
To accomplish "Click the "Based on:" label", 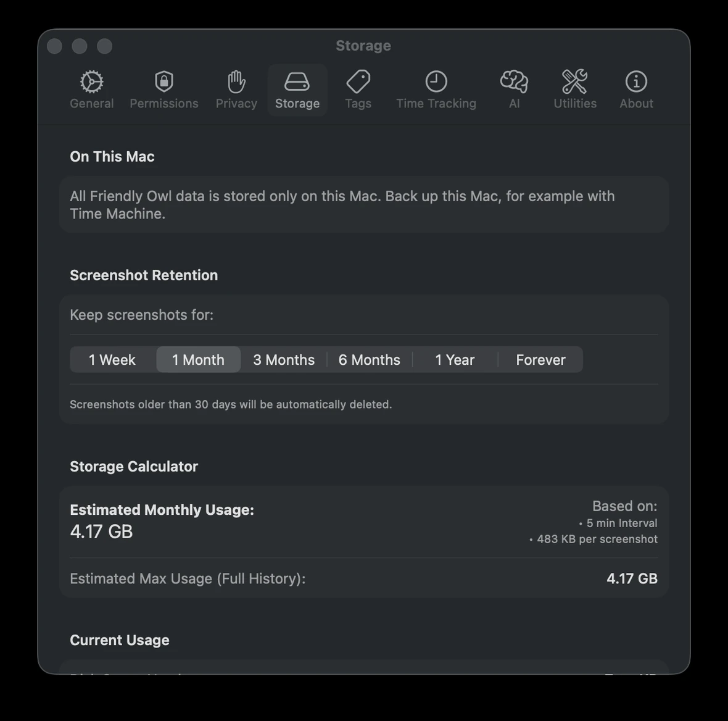I will coord(624,506).
